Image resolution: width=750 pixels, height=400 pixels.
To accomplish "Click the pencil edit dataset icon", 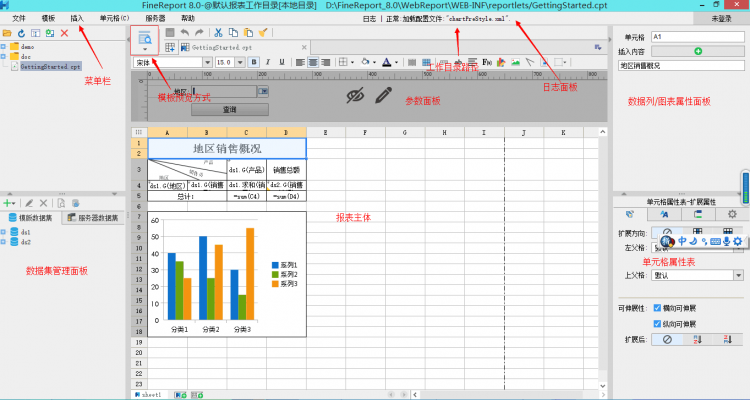I will [29, 203].
